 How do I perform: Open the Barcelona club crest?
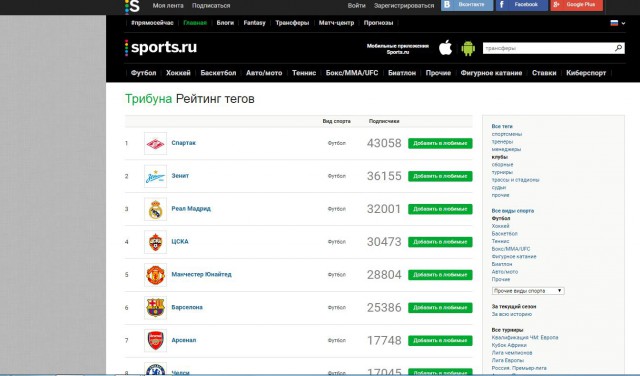156,308
